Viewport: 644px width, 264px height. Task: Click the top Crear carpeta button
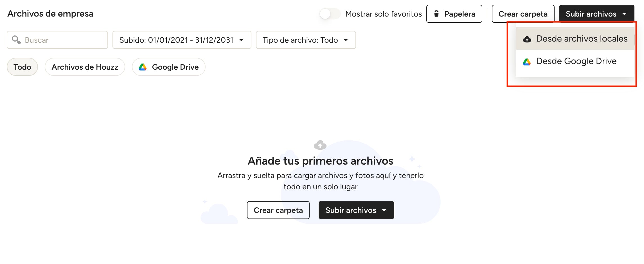pyautogui.click(x=523, y=14)
